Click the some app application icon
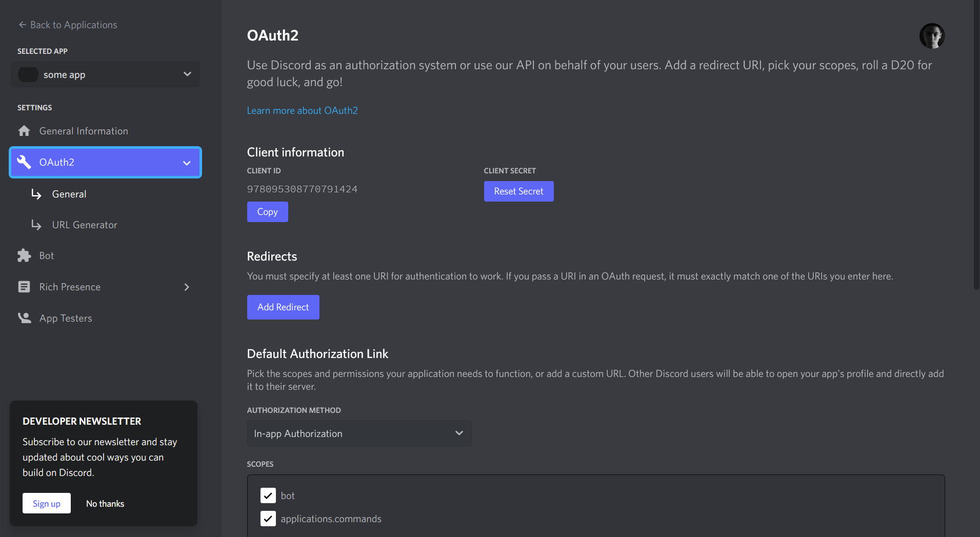 [x=28, y=74]
